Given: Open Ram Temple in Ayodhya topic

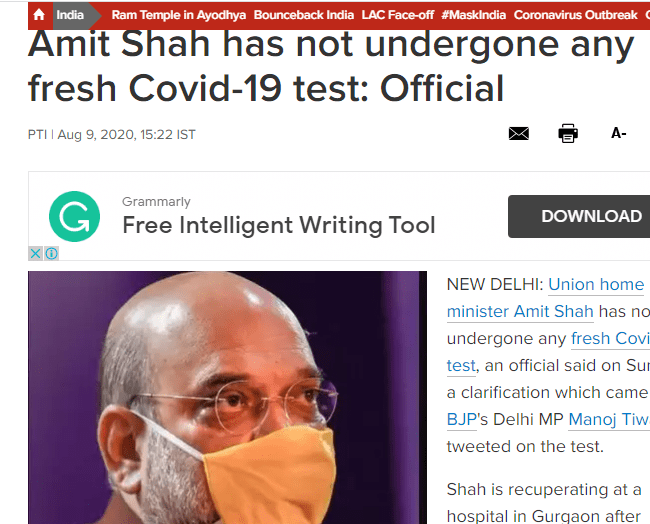Looking at the screenshot, I should [179, 15].
